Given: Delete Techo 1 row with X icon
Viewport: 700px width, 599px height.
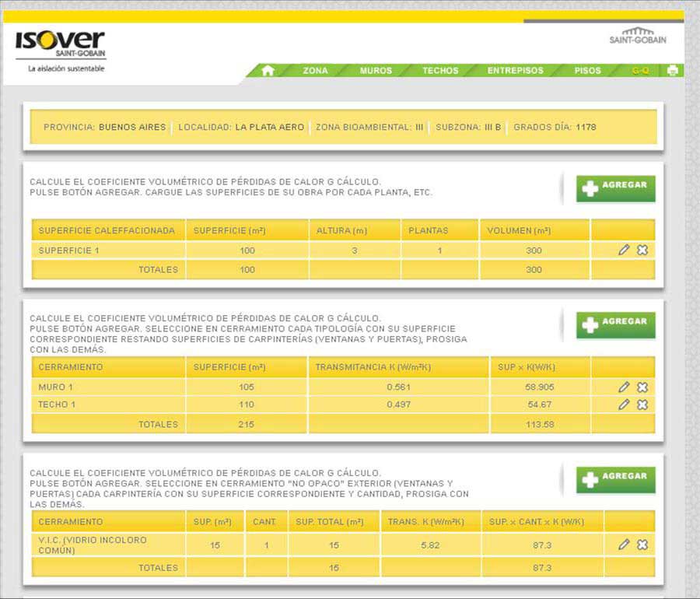Looking at the screenshot, I should [x=642, y=405].
